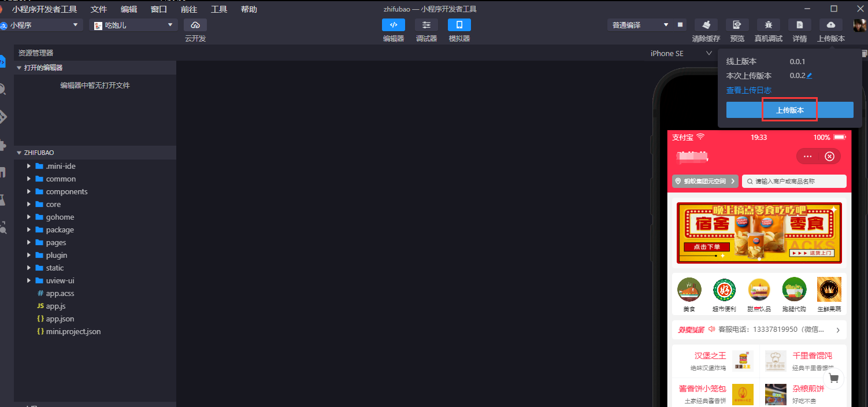Open the 详情 details icon
The image size is (868, 407).
(x=800, y=25)
